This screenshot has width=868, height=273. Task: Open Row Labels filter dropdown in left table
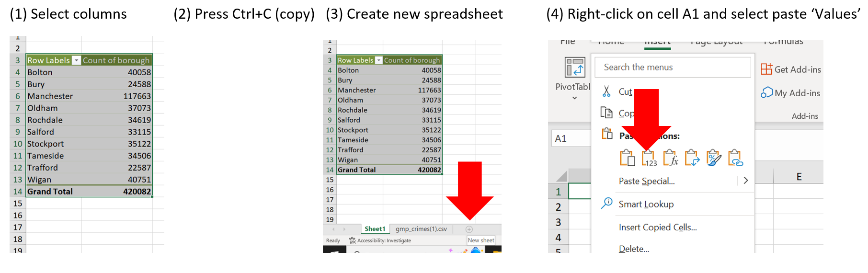pyautogui.click(x=76, y=60)
